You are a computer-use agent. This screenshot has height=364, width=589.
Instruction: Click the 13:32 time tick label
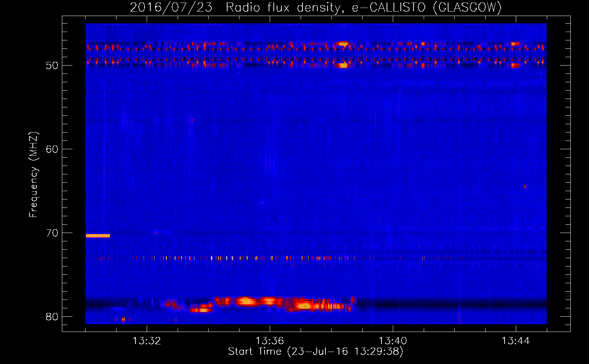pyautogui.click(x=147, y=341)
